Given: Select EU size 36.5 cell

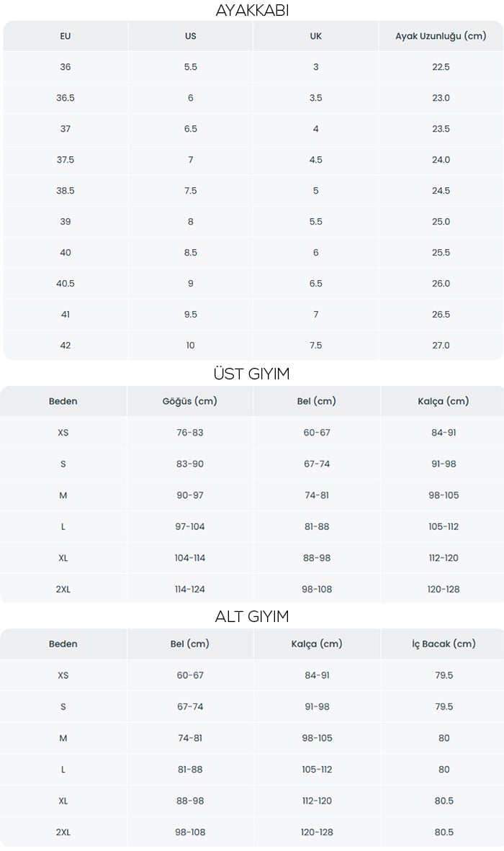Looking at the screenshot, I should point(65,98).
